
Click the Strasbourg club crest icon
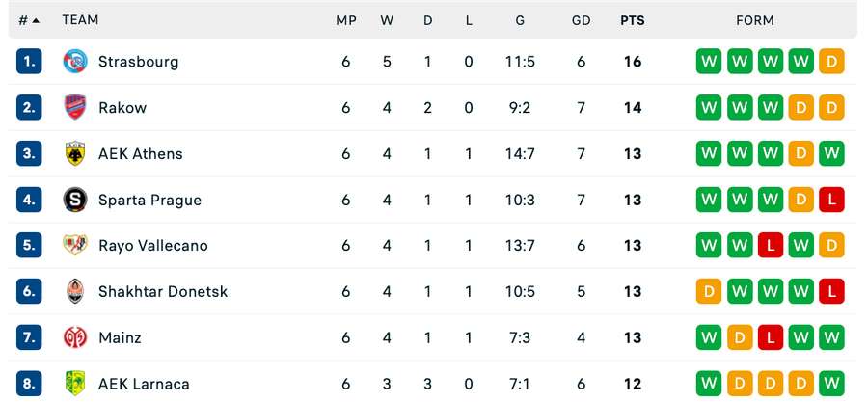(x=75, y=62)
